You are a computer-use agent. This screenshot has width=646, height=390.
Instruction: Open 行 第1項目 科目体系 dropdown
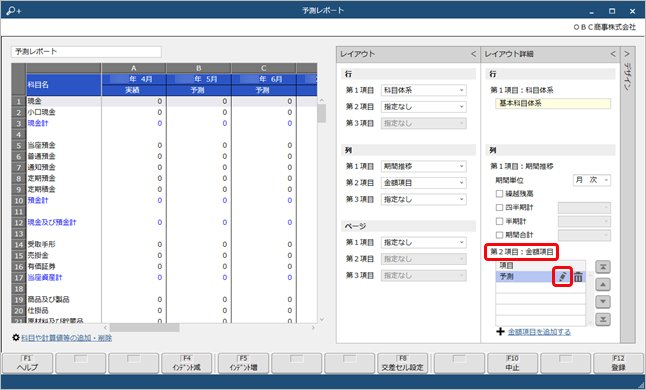pyautogui.click(x=424, y=90)
